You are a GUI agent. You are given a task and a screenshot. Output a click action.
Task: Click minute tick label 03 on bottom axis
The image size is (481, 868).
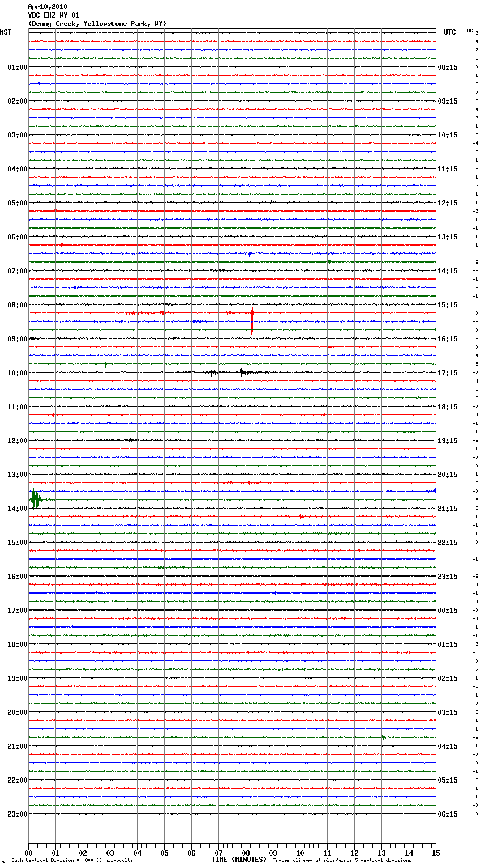(110, 853)
